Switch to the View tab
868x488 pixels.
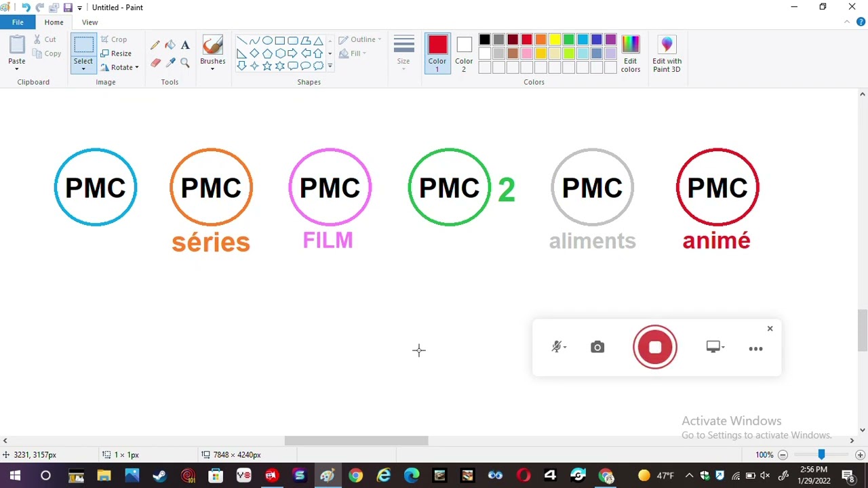coord(90,22)
